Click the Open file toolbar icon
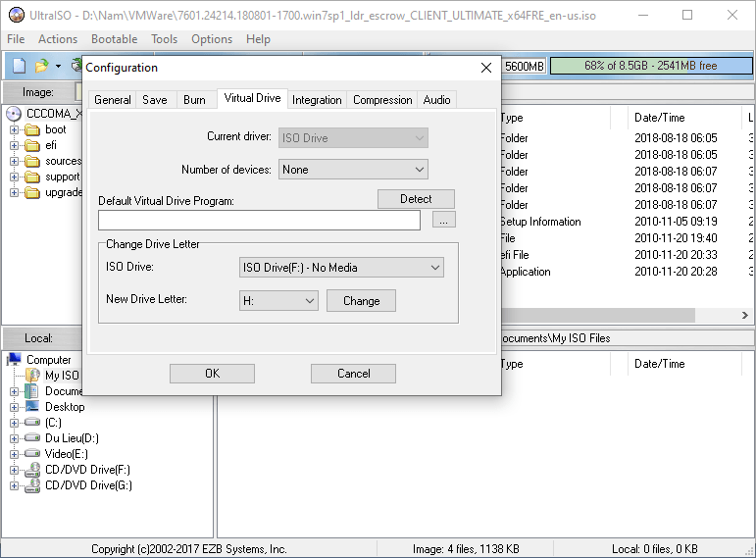Image resolution: width=756 pixels, height=558 pixels. 41,66
